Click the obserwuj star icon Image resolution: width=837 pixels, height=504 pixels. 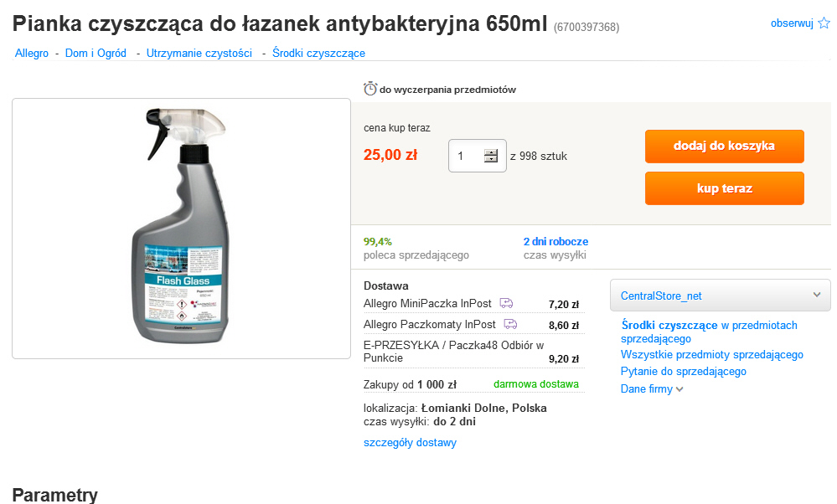pos(824,23)
